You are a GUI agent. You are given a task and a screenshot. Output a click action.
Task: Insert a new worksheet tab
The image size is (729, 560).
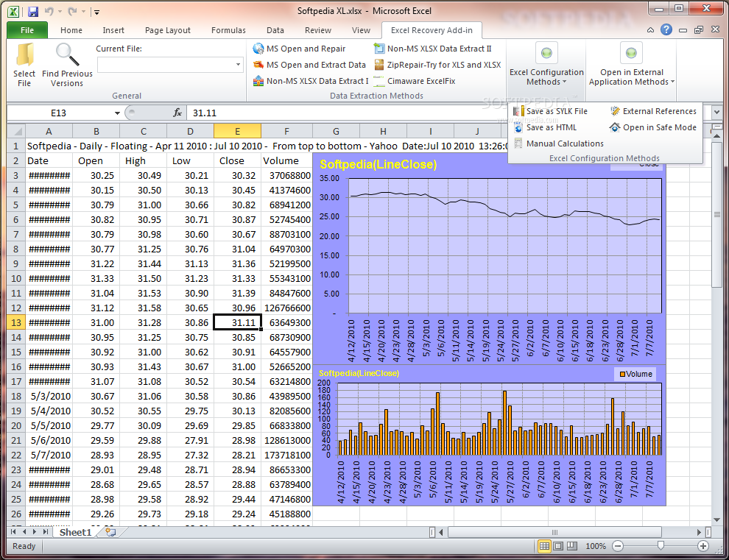[110, 532]
